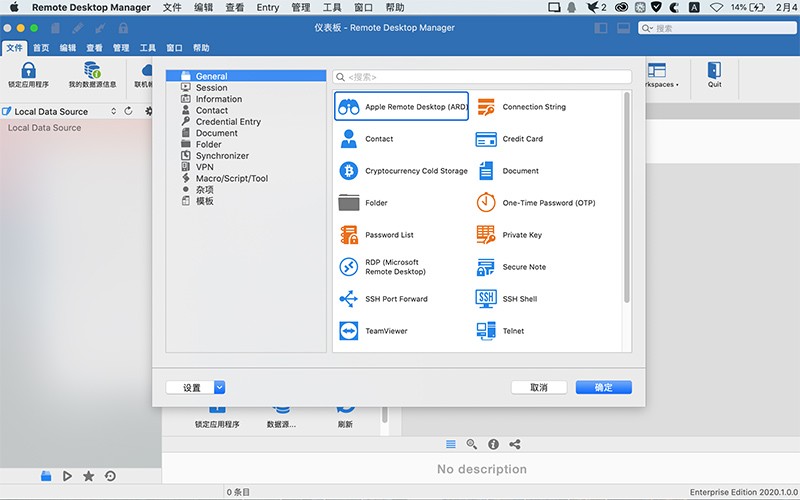Viewport: 800px width, 500px height.
Task: Focus the entry type search field
Action: [482, 77]
